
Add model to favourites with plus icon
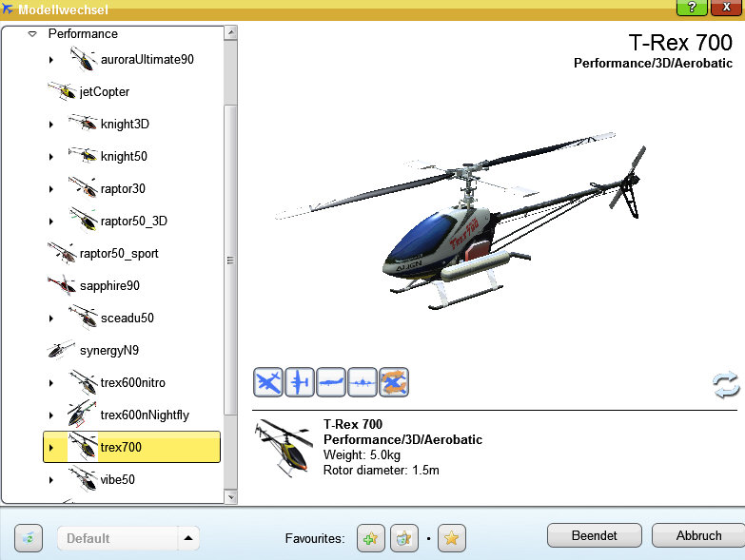pyautogui.click(x=371, y=538)
